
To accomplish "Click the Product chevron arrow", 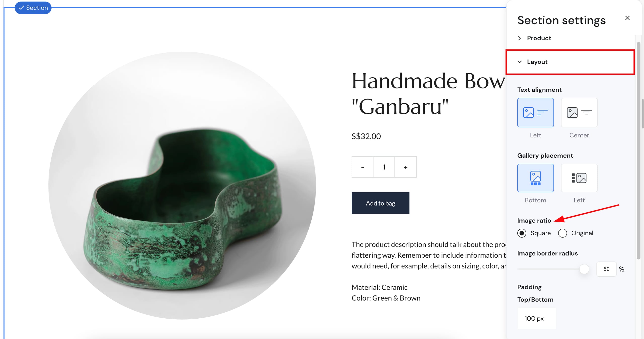I will [519, 38].
